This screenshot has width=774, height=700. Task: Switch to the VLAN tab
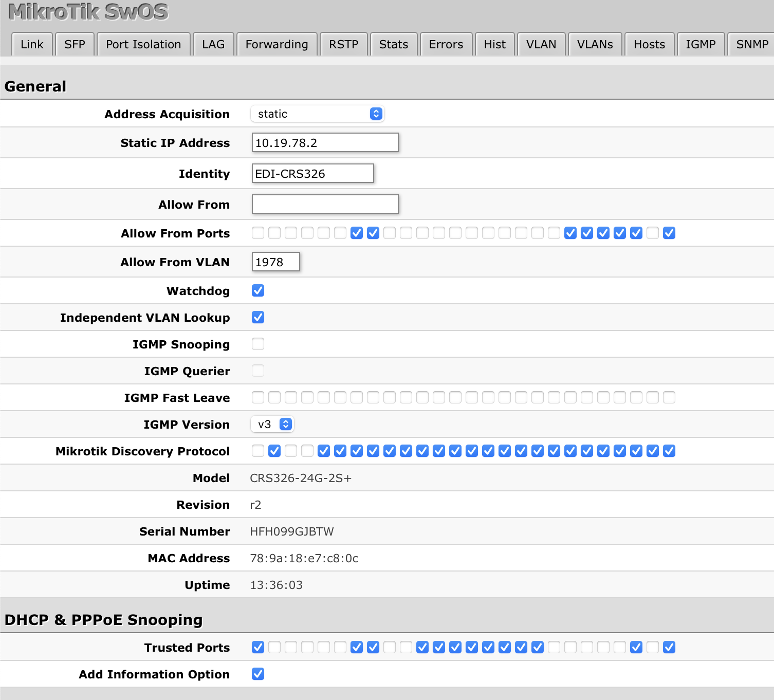click(541, 44)
